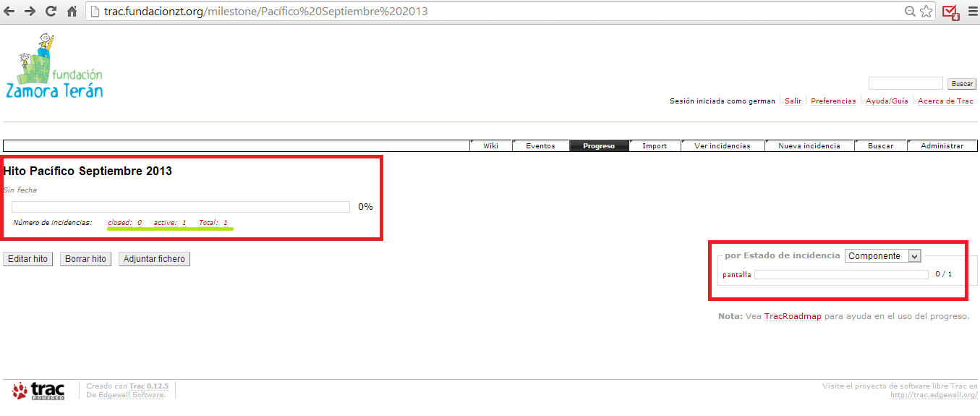
Task: Bookmark this page with the star icon
Action: pyautogui.click(x=926, y=12)
